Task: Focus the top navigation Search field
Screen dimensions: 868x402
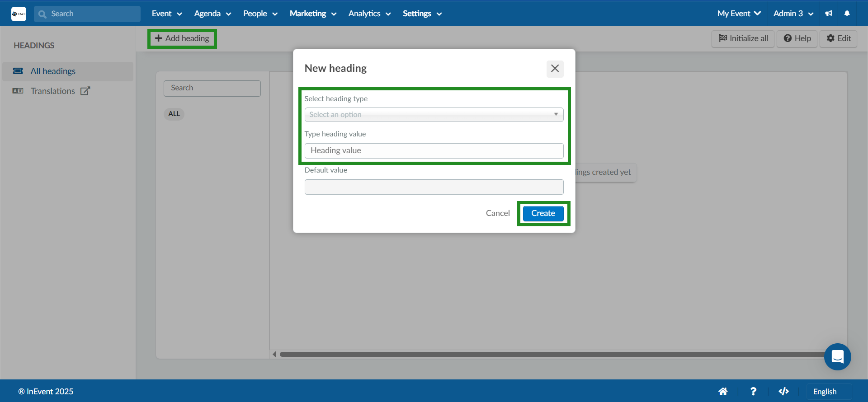Action: coord(87,14)
